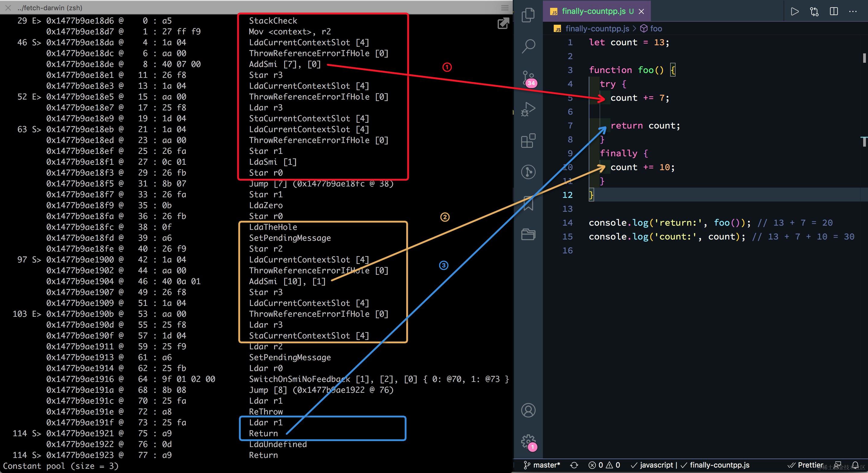Screen dimensions: 868x473
Task: Toggle the notifications bell in status bar
Action: coord(855,465)
